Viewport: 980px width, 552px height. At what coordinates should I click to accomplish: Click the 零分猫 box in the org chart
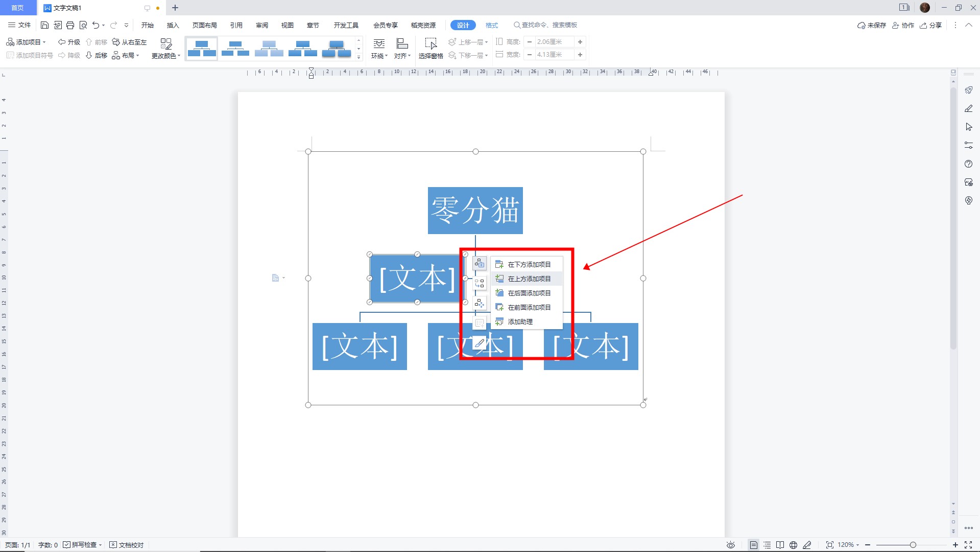[475, 210]
